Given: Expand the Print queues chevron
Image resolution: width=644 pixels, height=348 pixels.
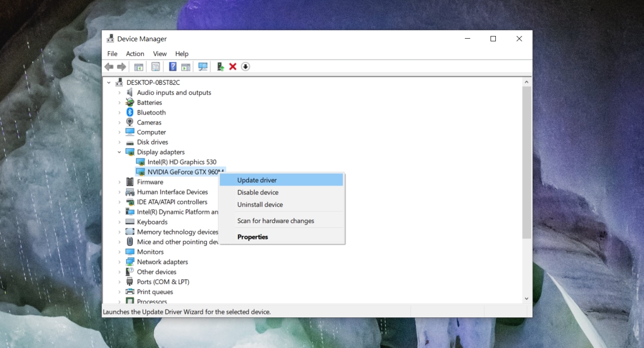Looking at the screenshot, I should [120, 292].
